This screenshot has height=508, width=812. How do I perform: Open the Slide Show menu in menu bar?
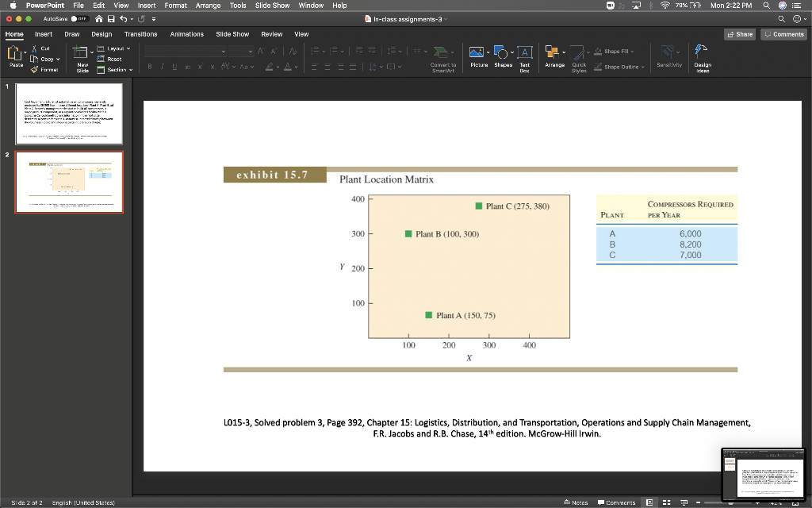point(272,6)
